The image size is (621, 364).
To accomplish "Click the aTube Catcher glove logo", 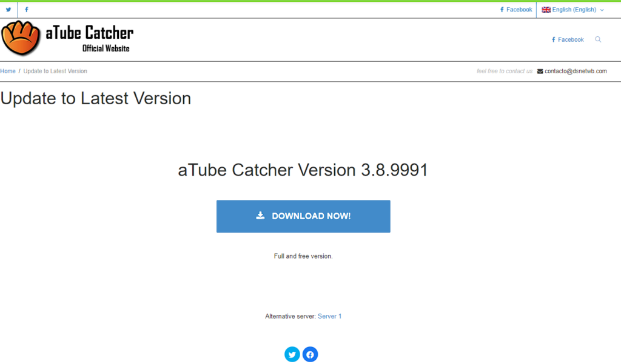I will pos(21,38).
